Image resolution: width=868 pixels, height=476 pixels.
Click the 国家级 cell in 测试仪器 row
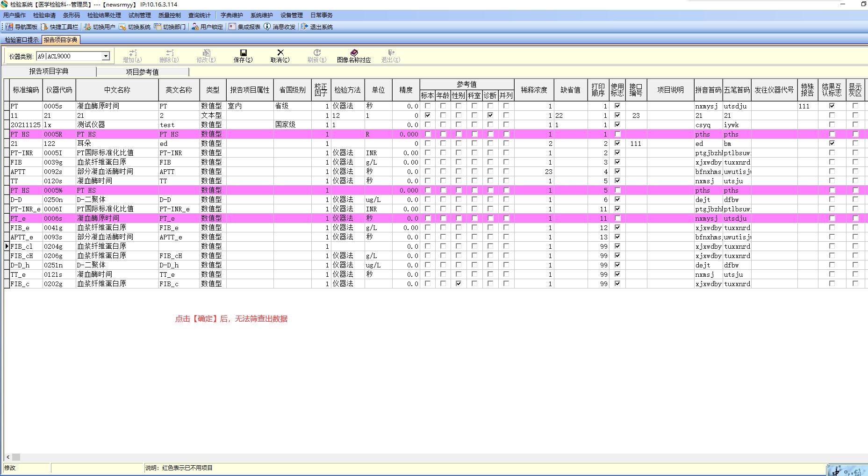pos(293,125)
